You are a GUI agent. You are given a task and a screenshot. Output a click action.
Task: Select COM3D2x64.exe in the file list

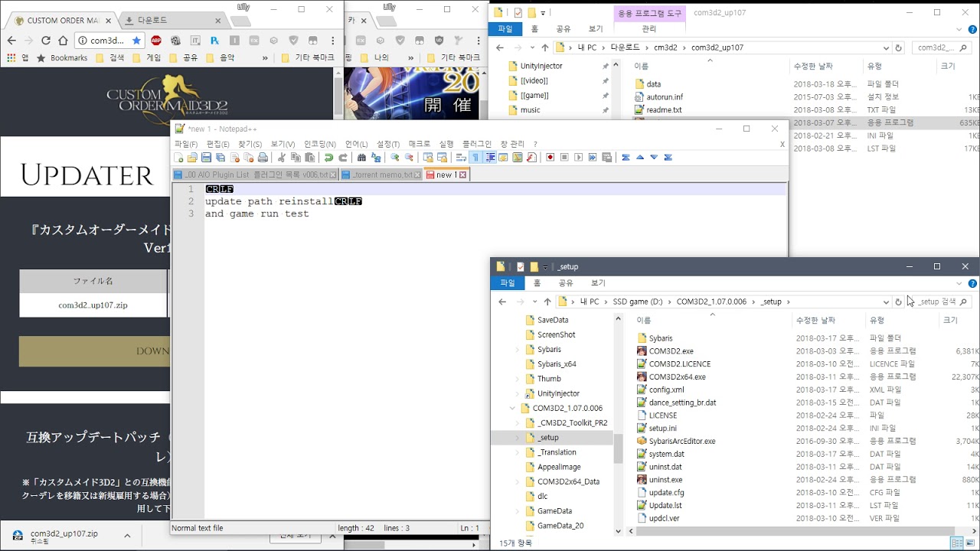tap(678, 377)
